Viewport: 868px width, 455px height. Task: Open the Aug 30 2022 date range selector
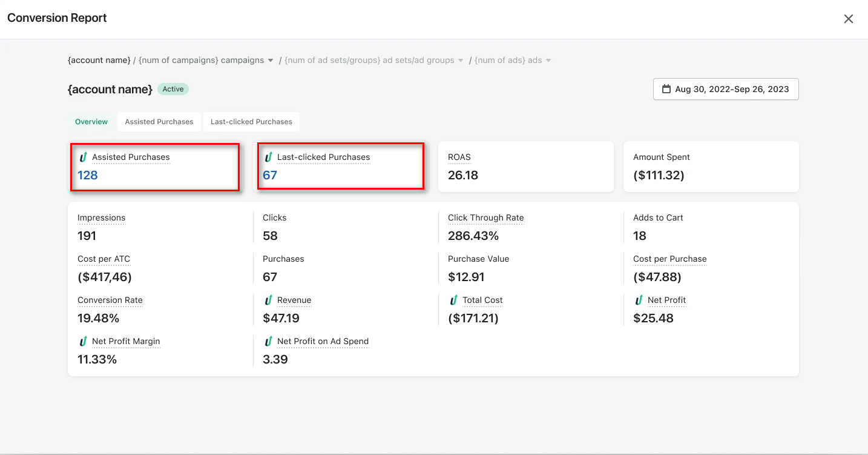coord(726,89)
